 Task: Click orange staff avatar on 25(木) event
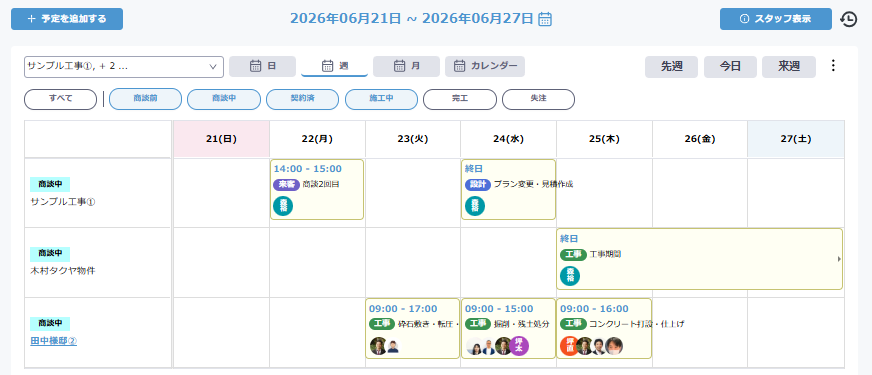(x=569, y=346)
